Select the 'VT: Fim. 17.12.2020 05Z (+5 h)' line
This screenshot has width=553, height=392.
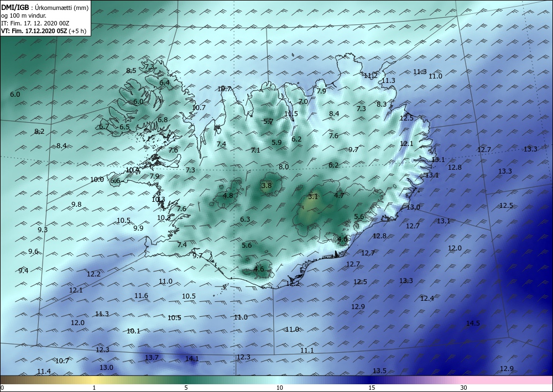click(x=44, y=30)
